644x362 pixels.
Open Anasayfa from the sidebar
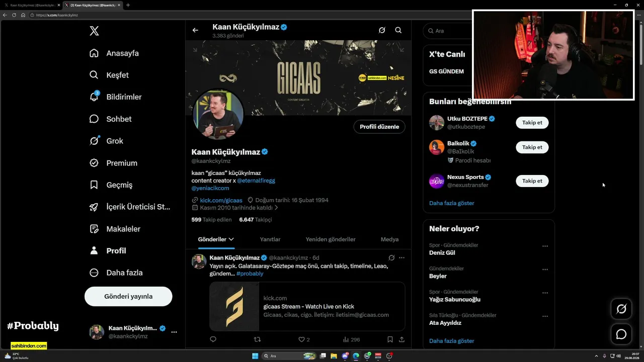[x=114, y=53]
